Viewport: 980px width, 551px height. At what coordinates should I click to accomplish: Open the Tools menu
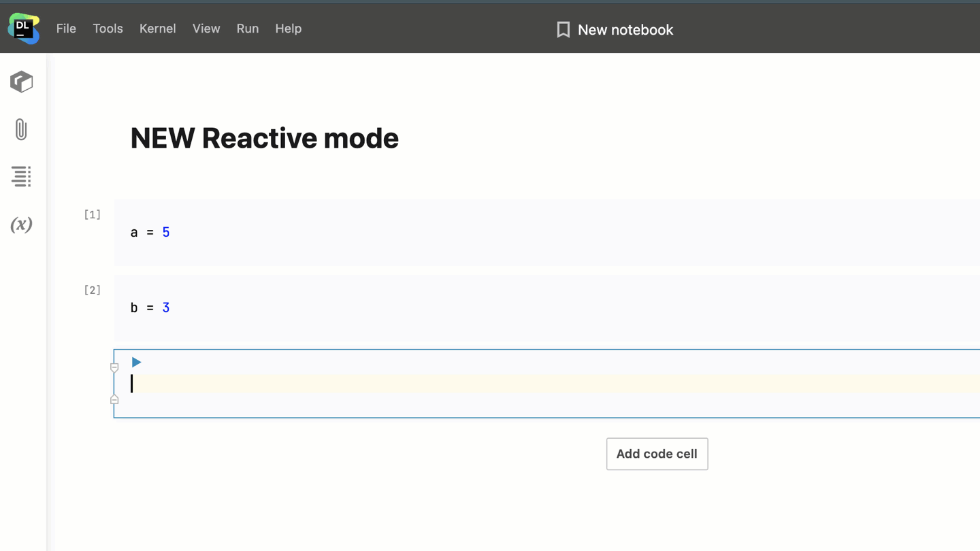pyautogui.click(x=108, y=29)
